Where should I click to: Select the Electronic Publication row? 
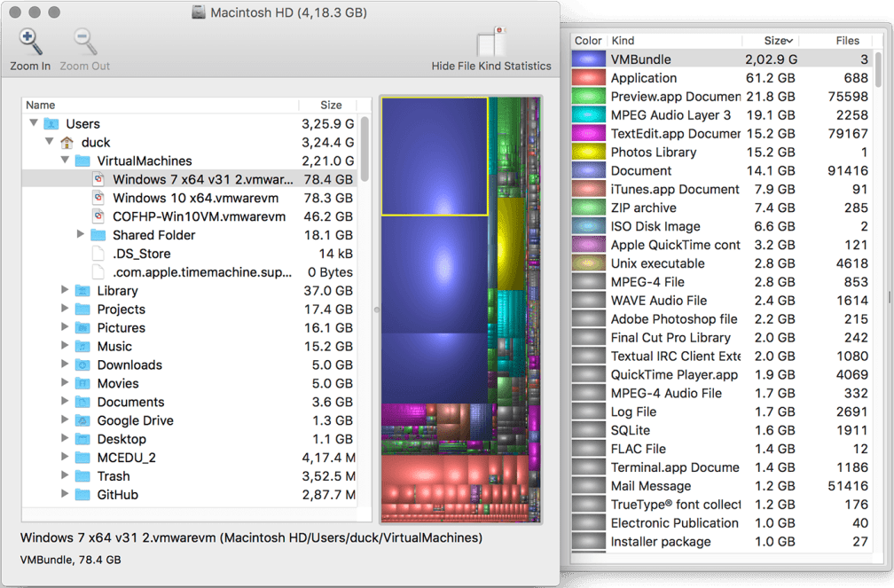[x=722, y=523]
